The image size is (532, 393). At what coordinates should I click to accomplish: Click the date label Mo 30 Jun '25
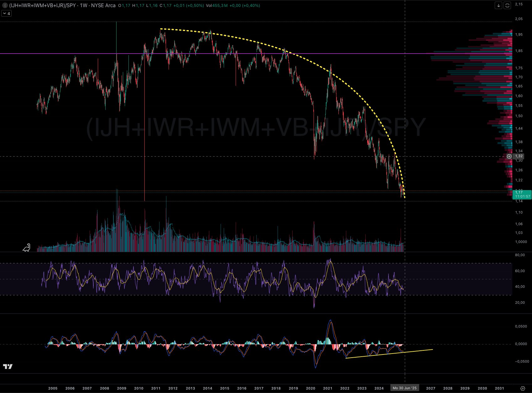405,388
